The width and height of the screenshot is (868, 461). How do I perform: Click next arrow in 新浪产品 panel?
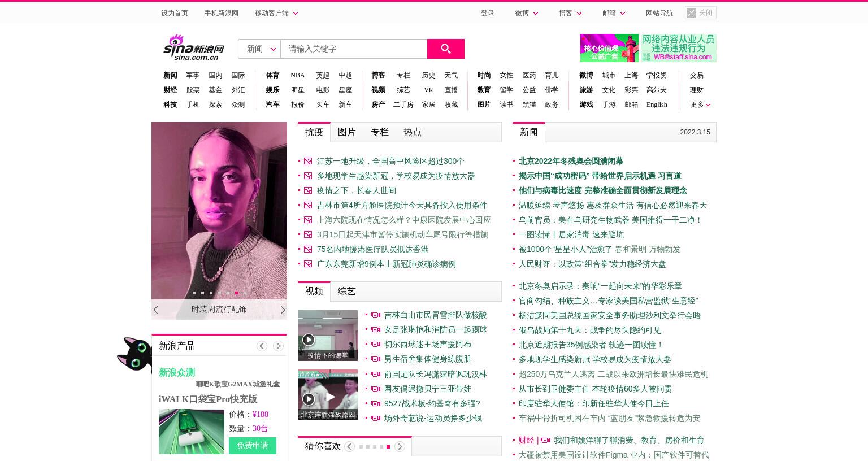coord(278,346)
